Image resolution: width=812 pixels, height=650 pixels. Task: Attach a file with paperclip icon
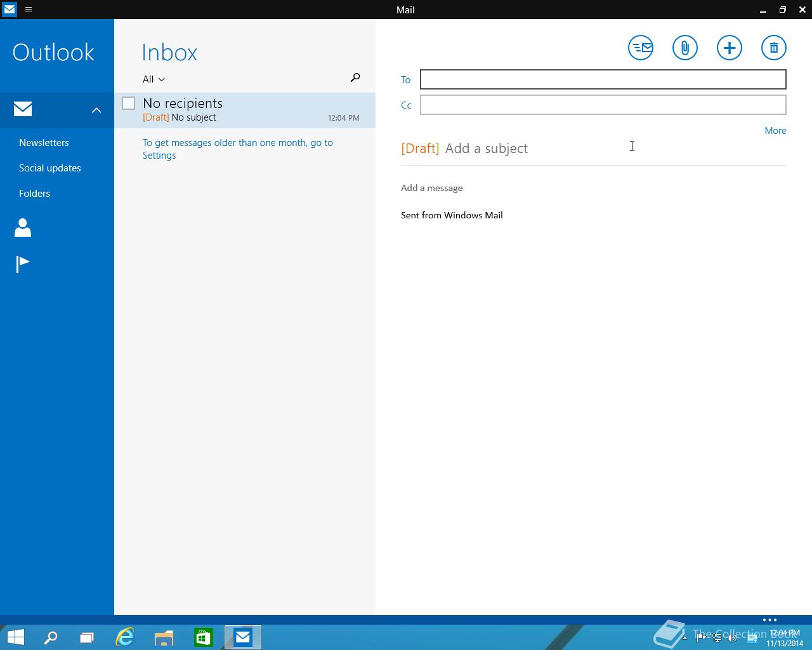click(685, 48)
